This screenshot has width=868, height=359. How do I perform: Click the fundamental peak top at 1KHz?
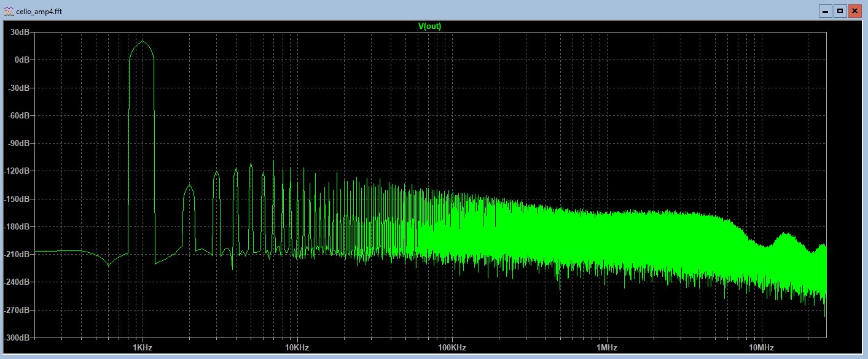[142, 42]
